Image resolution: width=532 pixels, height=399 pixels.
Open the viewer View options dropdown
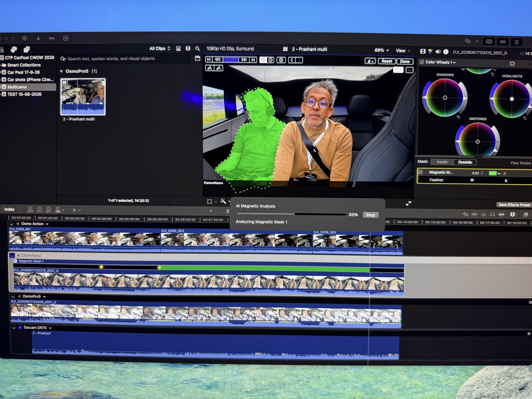(403, 51)
